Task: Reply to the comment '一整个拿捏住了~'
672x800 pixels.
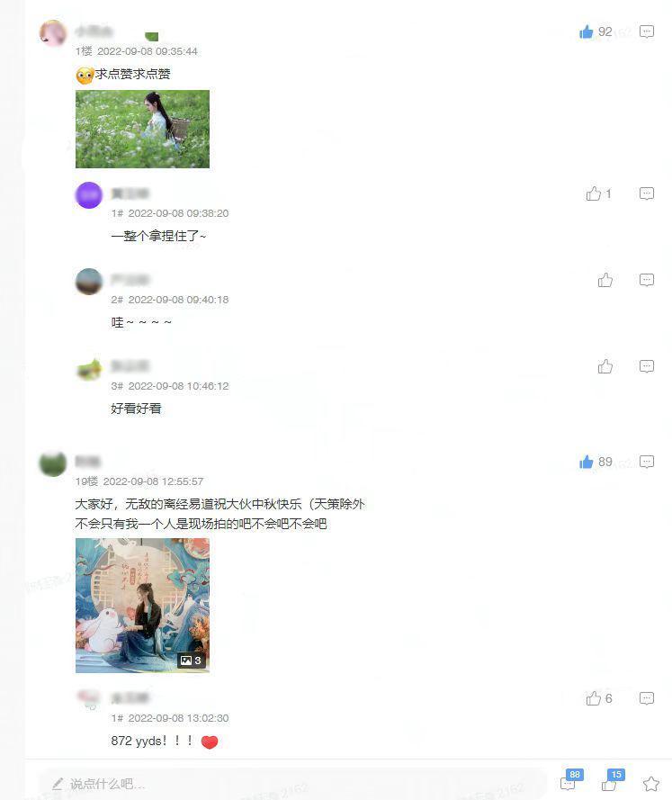Action: (647, 193)
